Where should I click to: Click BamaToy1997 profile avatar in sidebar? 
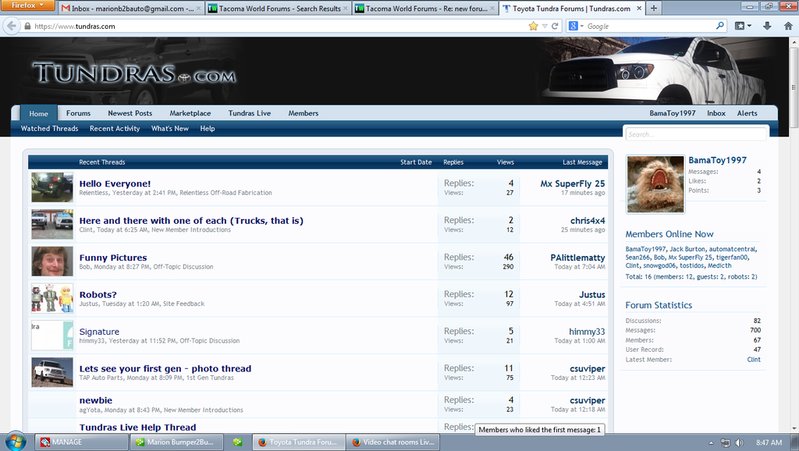(x=655, y=184)
